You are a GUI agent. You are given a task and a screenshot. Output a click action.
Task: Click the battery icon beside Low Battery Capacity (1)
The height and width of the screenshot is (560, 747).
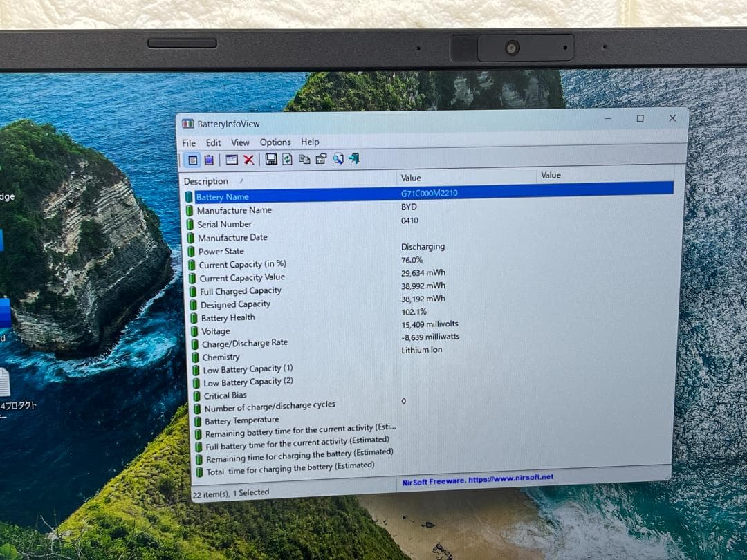coord(195,371)
